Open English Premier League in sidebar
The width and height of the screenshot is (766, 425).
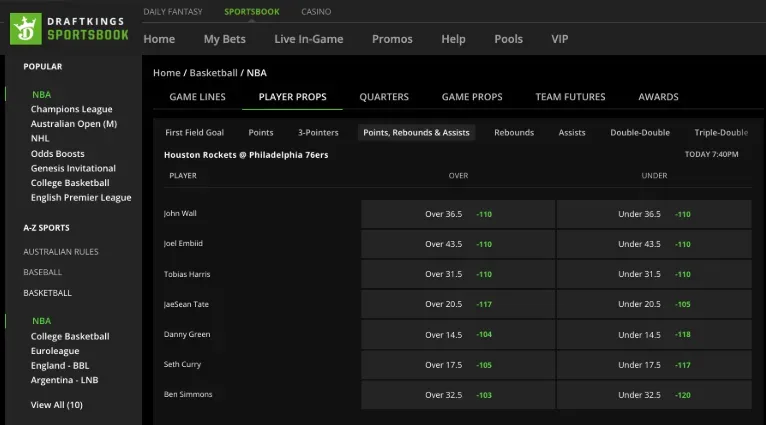coord(81,197)
